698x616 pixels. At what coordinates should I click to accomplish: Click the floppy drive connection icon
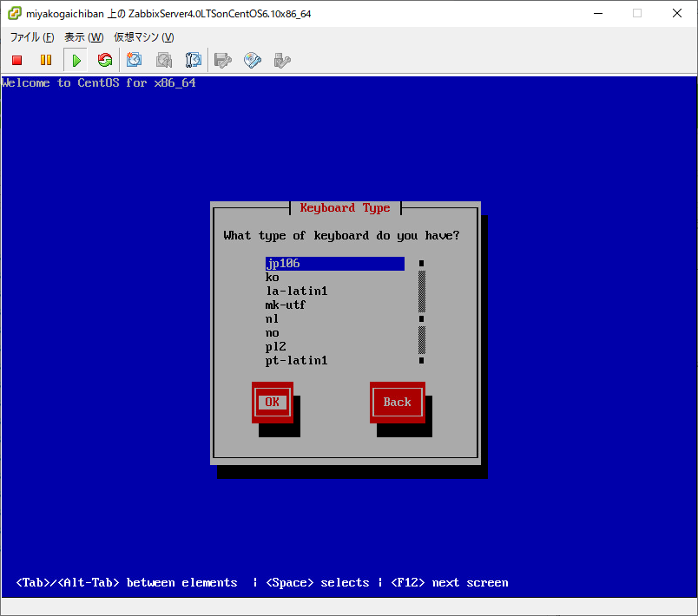click(222, 60)
